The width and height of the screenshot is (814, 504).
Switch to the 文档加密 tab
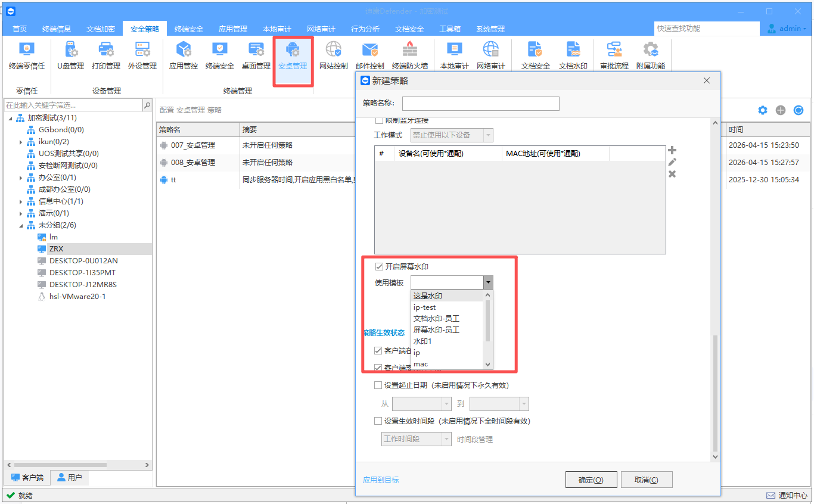(x=101, y=29)
